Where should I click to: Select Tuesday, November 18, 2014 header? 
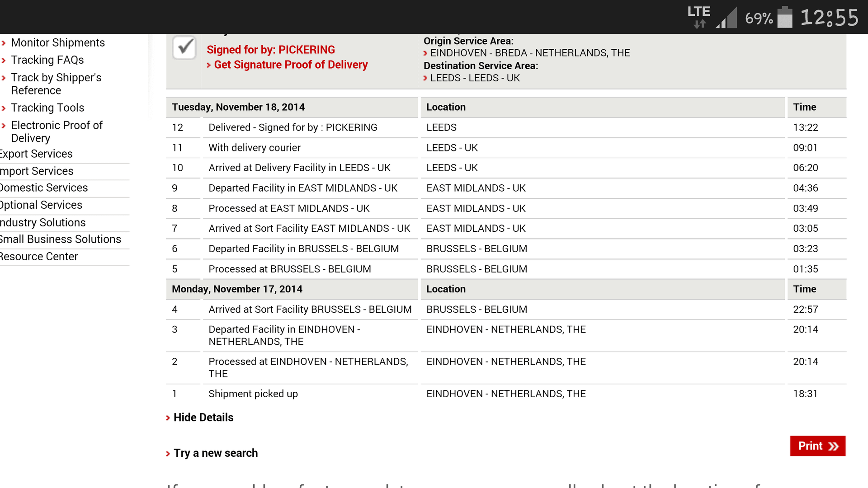click(x=292, y=107)
